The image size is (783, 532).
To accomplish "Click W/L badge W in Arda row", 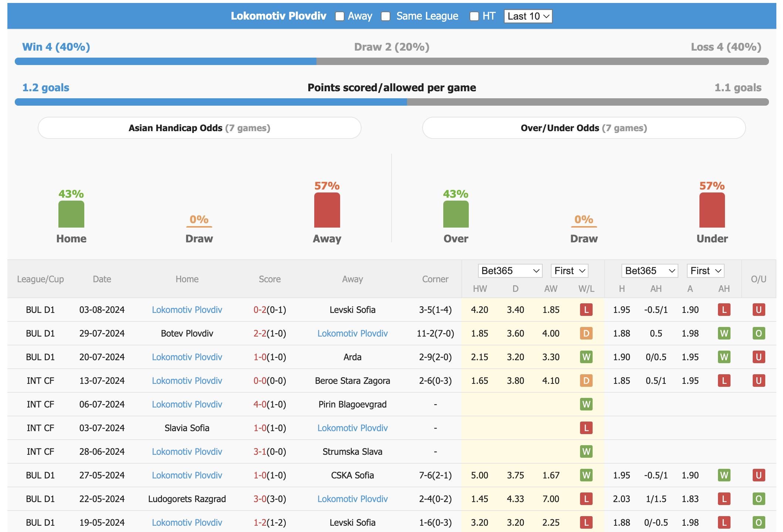I will [586, 357].
